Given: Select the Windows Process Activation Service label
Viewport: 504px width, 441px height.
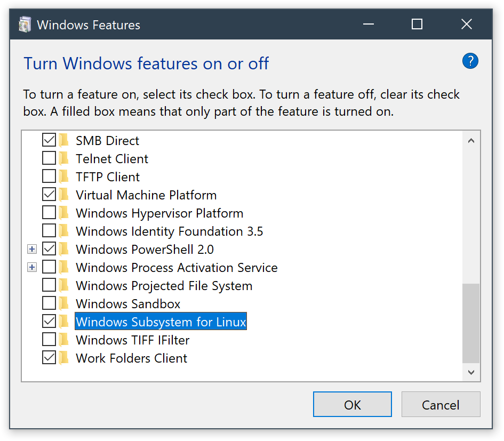Looking at the screenshot, I should click(177, 268).
